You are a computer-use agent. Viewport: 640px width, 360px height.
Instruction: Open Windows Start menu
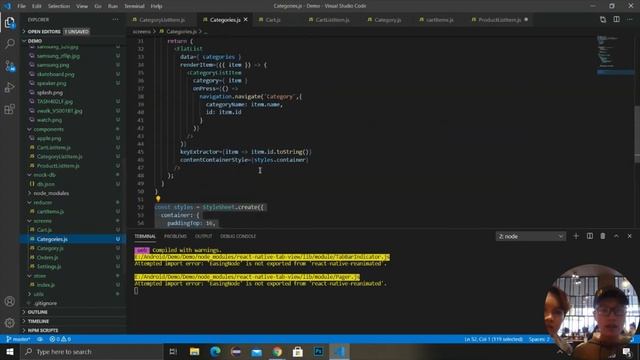pyautogui.click(x=10, y=351)
